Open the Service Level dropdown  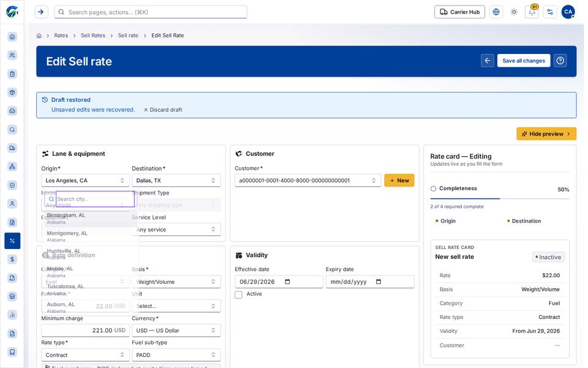point(176,229)
